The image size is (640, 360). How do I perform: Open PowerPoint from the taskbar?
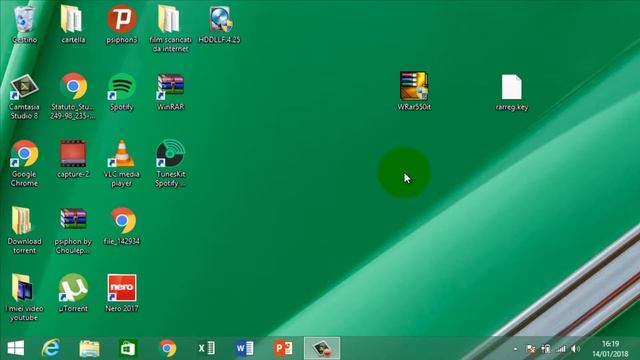pos(283,349)
